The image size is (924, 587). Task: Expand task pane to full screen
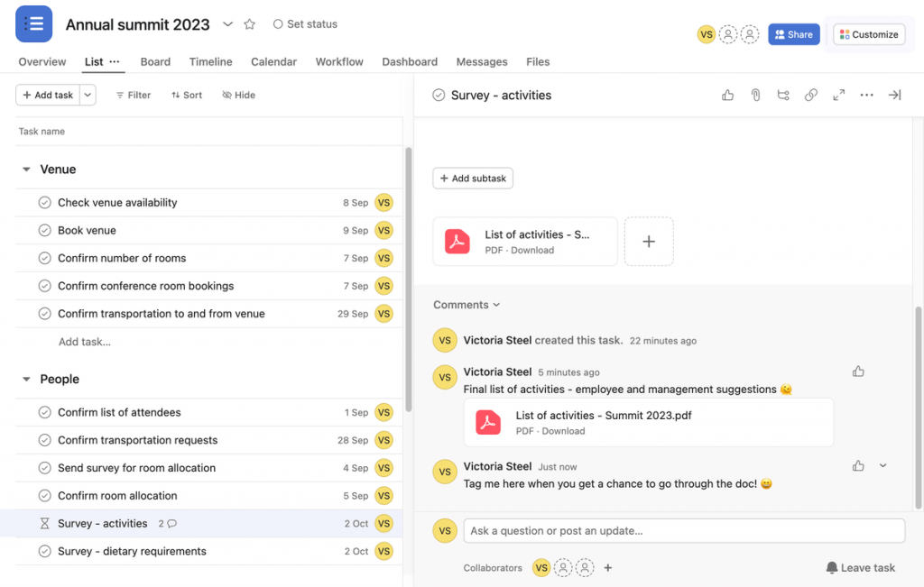[x=838, y=95]
